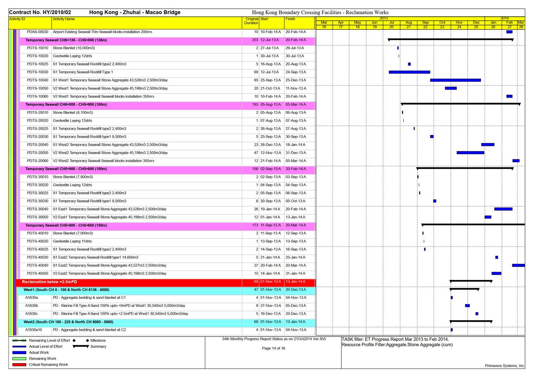Select the Dec 25 month in timescale

pyautogui.click(x=476, y=25)
